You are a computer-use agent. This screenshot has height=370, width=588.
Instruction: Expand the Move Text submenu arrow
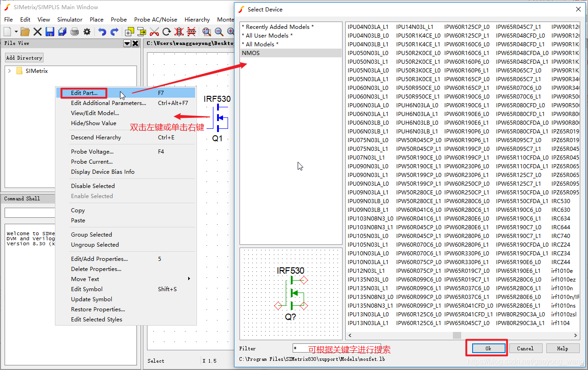pos(189,279)
